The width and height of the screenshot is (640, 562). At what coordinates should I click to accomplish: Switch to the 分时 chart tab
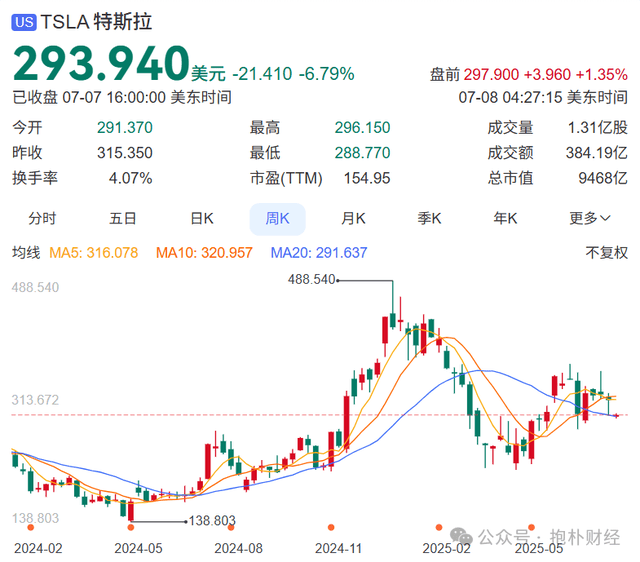click(42, 219)
